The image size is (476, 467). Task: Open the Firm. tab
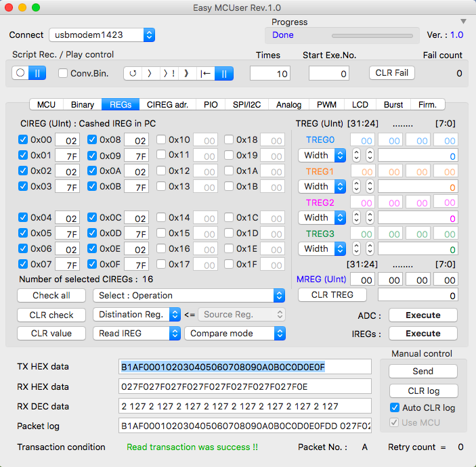coord(427,105)
